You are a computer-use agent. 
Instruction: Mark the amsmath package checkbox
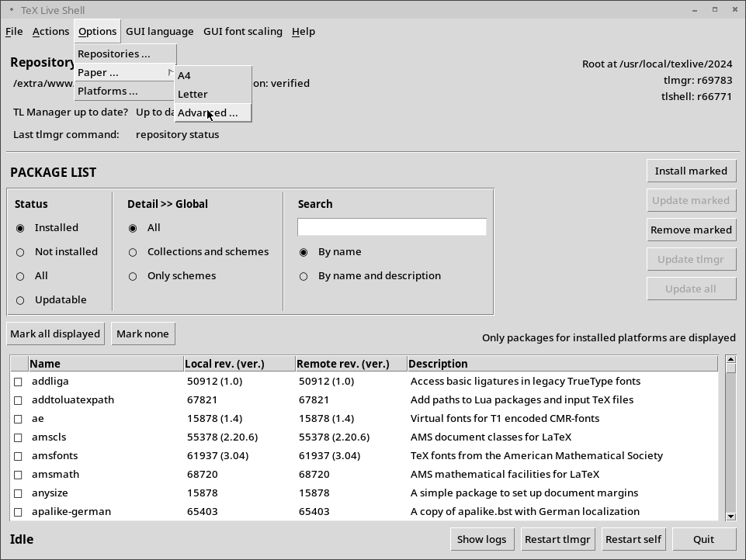pyautogui.click(x=18, y=475)
